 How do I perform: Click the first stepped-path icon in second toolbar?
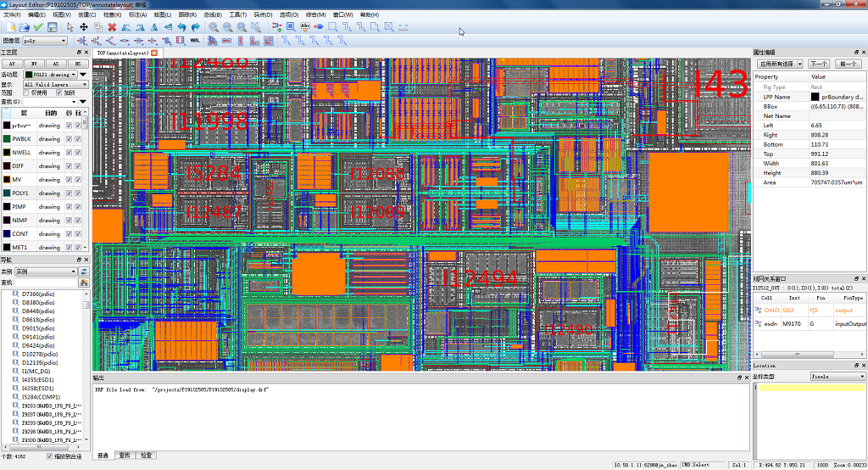tap(286, 41)
